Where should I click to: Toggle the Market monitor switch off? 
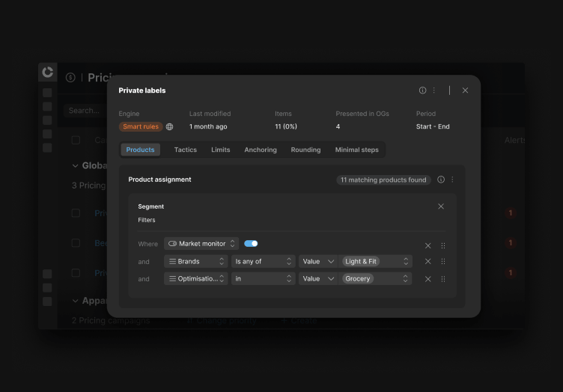coord(251,244)
